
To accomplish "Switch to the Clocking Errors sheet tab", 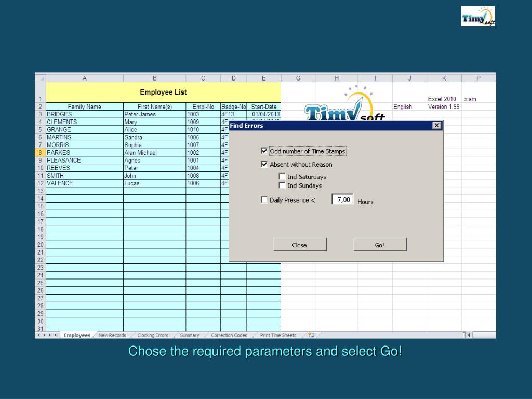I will 153,335.
